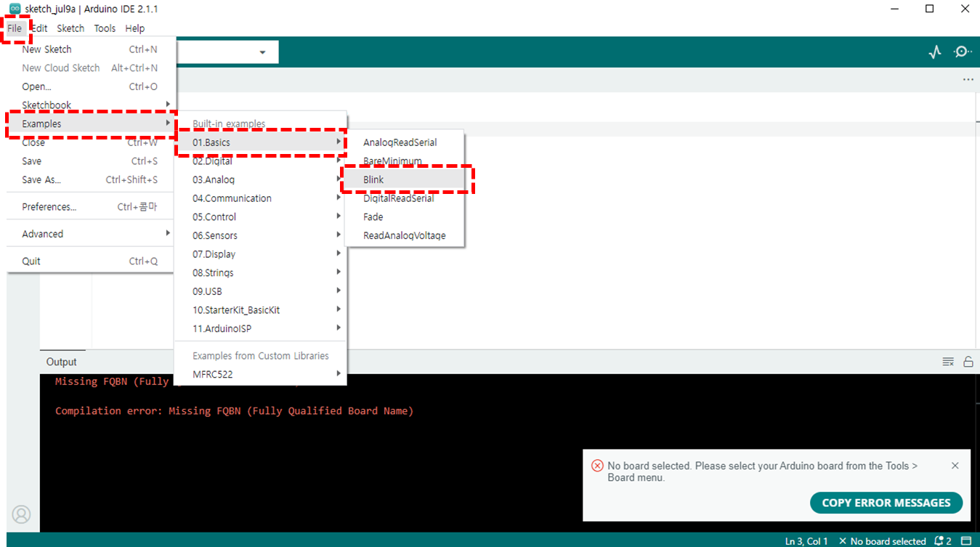This screenshot has height=547, width=980.
Task: Open Preferences... from File menu
Action: [91, 207]
